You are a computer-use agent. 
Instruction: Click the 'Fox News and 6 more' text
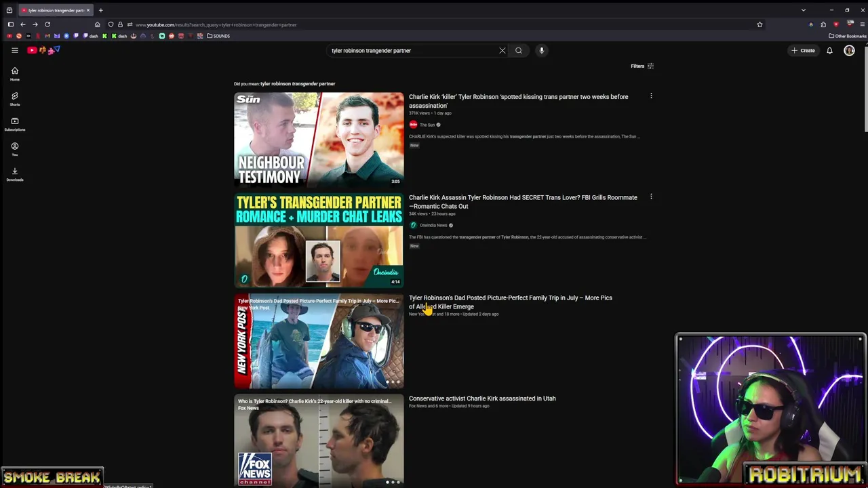pyautogui.click(x=429, y=406)
